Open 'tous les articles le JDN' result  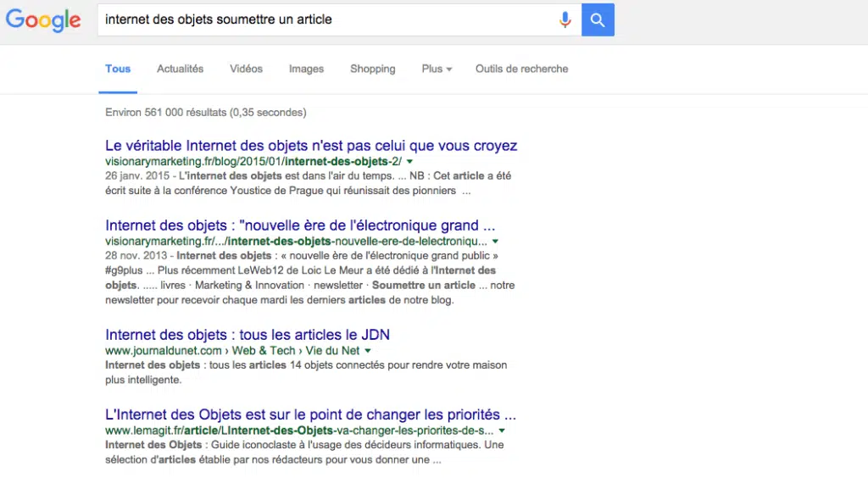[x=248, y=335]
